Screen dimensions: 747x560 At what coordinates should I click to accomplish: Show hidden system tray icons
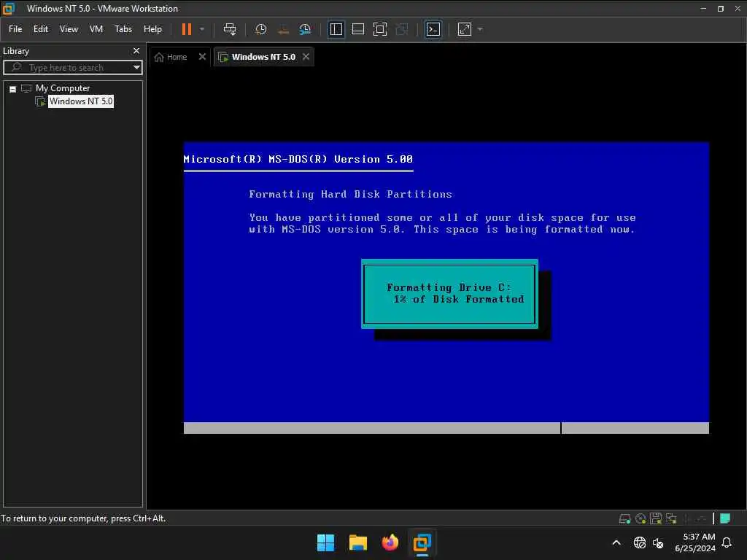[616, 542]
